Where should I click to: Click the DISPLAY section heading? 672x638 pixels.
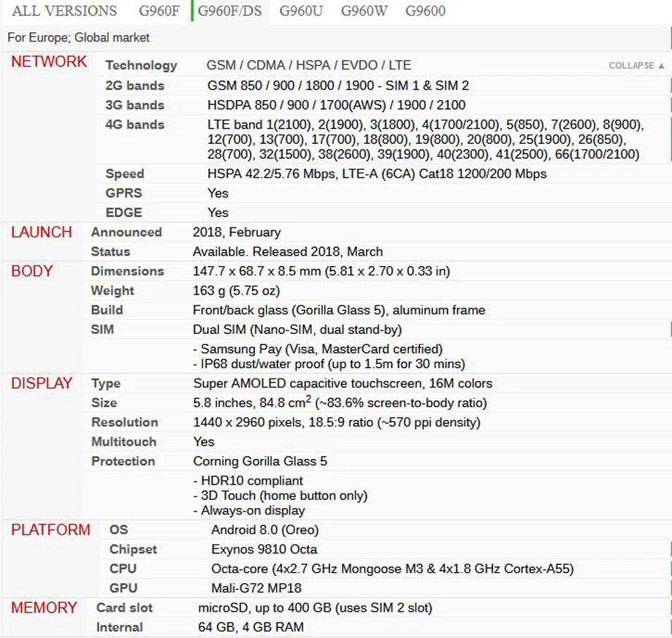pos(42,384)
